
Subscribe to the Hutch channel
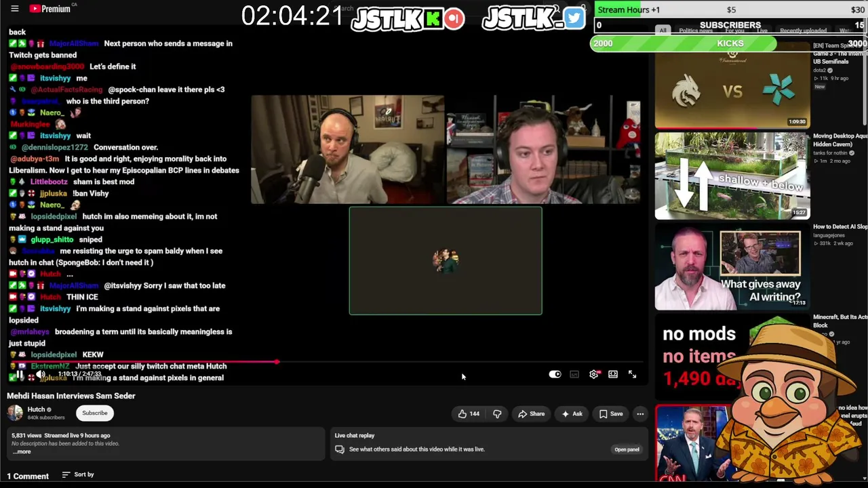95,413
